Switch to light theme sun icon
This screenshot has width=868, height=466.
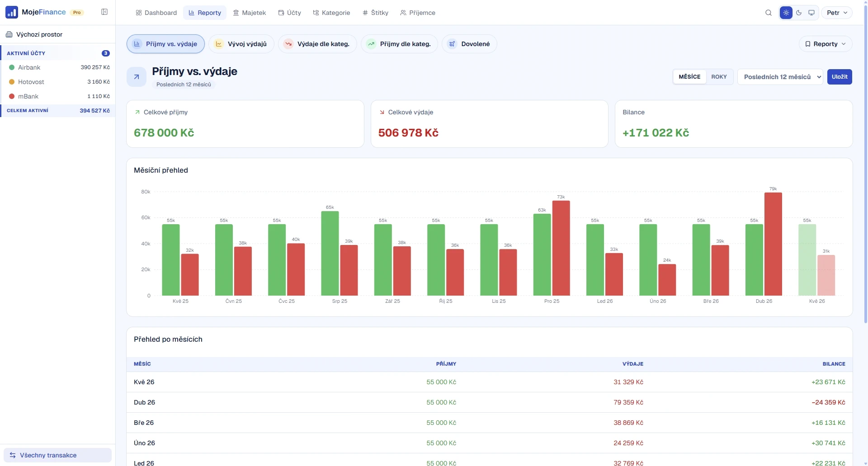[x=786, y=13]
